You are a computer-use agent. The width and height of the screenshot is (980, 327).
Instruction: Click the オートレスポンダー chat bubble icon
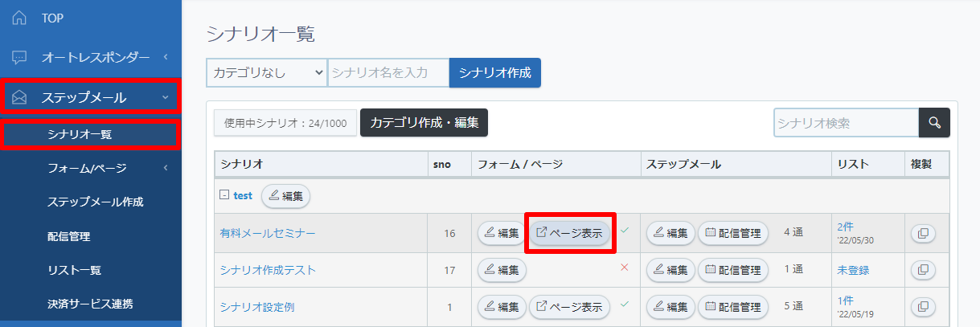(x=19, y=57)
